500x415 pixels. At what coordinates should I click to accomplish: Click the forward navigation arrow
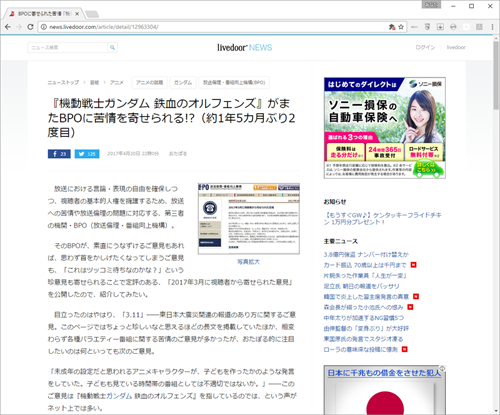19,27
